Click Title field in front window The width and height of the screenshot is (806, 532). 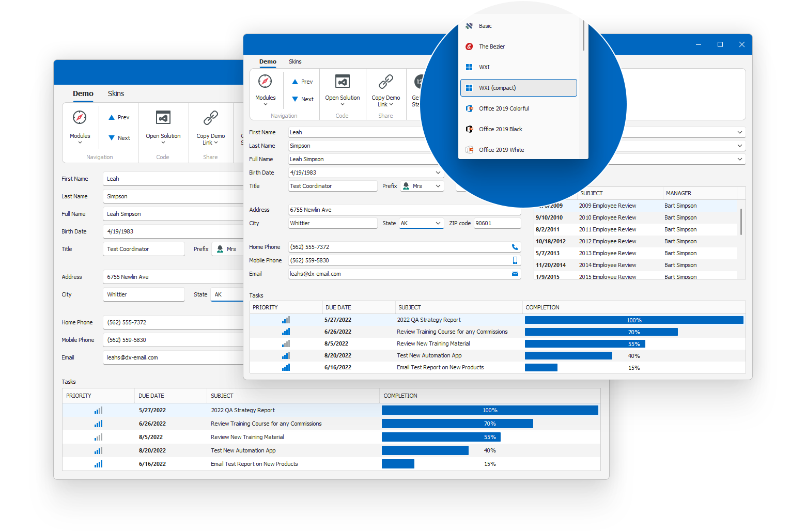pos(333,186)
